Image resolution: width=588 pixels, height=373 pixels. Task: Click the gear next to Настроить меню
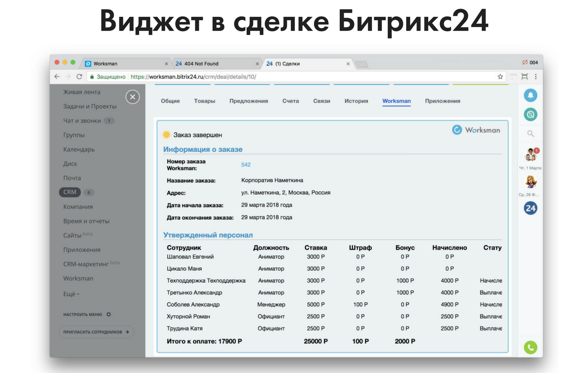tap(109, 314)
